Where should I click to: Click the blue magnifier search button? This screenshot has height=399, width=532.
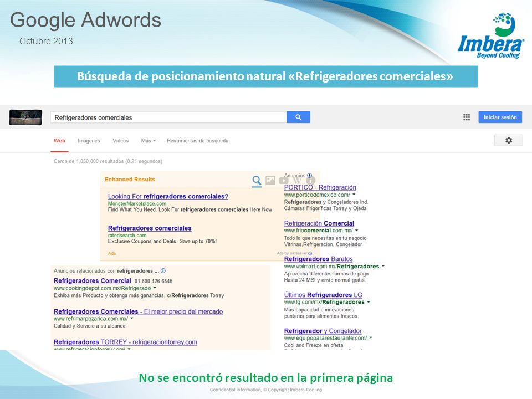(x=298, y=117)
